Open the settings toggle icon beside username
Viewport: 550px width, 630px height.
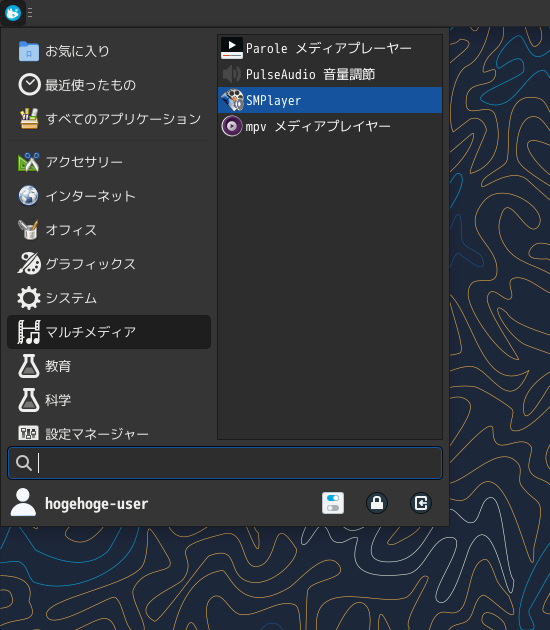click(333, 503)
